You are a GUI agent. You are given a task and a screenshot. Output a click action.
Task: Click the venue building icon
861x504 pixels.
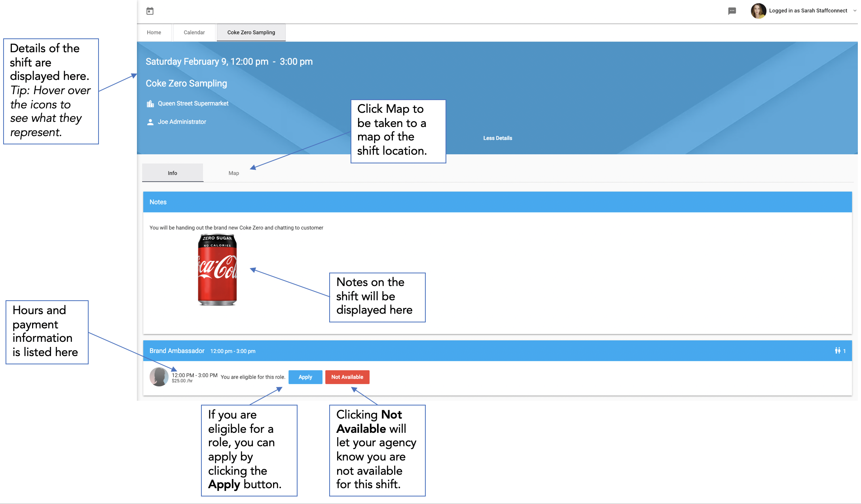pyautogui.click(x=150, y=104)
